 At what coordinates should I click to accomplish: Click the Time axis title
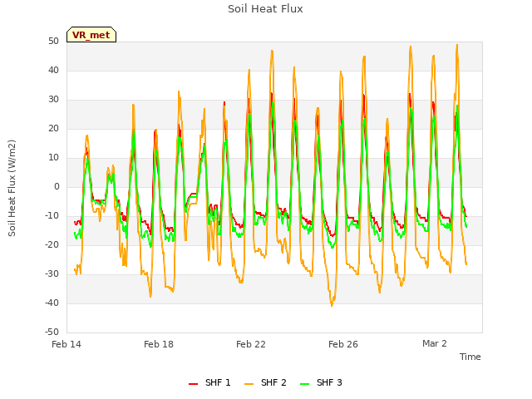(x=470, y=357)
